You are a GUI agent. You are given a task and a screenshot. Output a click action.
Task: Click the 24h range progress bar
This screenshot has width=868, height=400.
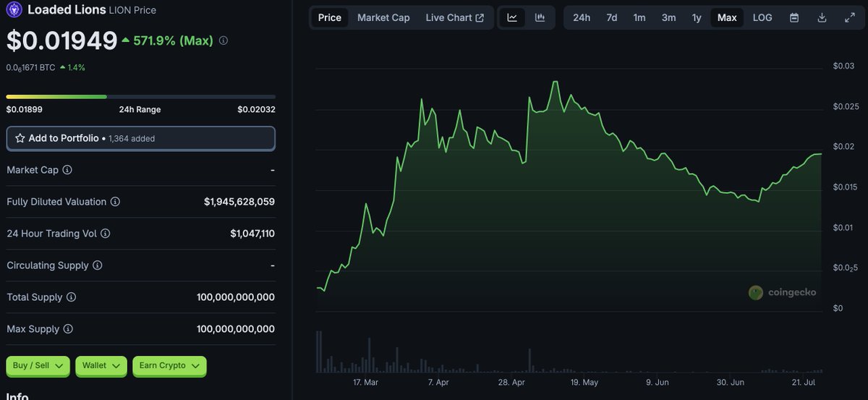click(x=141, y=96)
